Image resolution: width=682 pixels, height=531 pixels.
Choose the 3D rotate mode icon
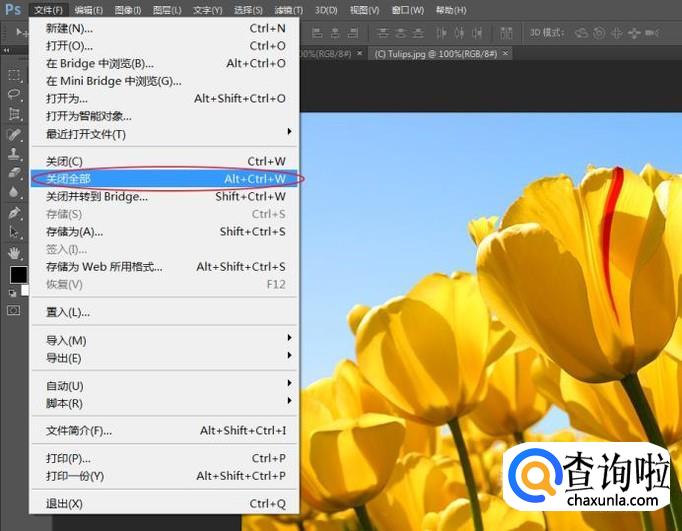point(582,33)
